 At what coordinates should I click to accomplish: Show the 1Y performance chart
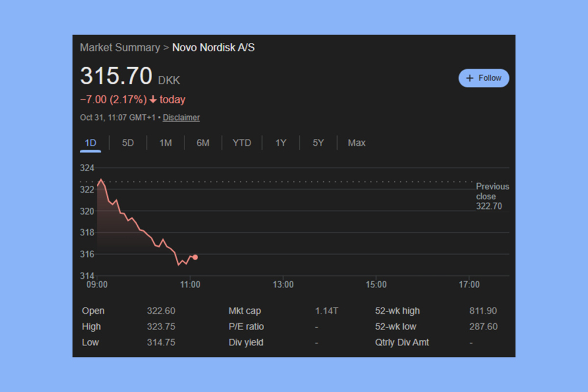280,142
